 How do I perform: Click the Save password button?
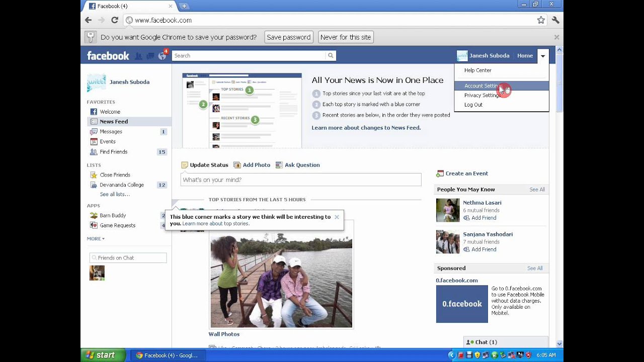[289, 37]
